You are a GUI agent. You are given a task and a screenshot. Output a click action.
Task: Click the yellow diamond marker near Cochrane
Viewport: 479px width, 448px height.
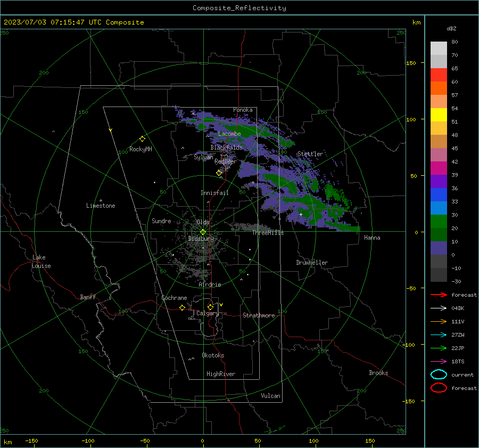pos(182,307)
